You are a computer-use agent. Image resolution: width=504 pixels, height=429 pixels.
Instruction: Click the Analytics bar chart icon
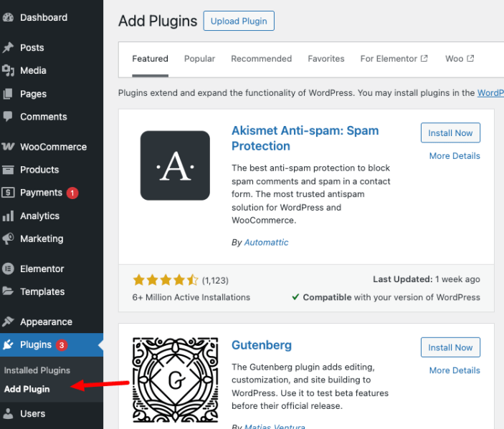point(9,216)
